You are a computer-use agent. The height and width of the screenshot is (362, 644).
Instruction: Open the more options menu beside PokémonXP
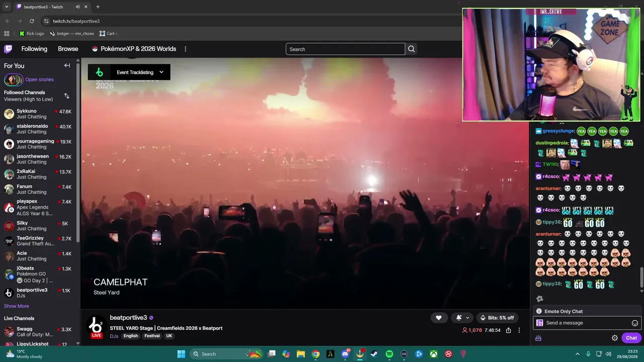click(x=185, y=49)
